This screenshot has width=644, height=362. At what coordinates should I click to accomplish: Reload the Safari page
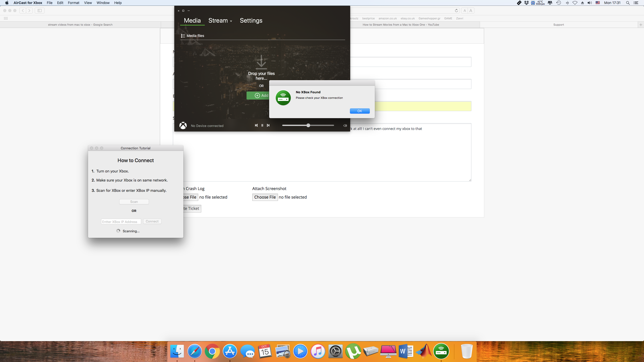coord(456,11)
